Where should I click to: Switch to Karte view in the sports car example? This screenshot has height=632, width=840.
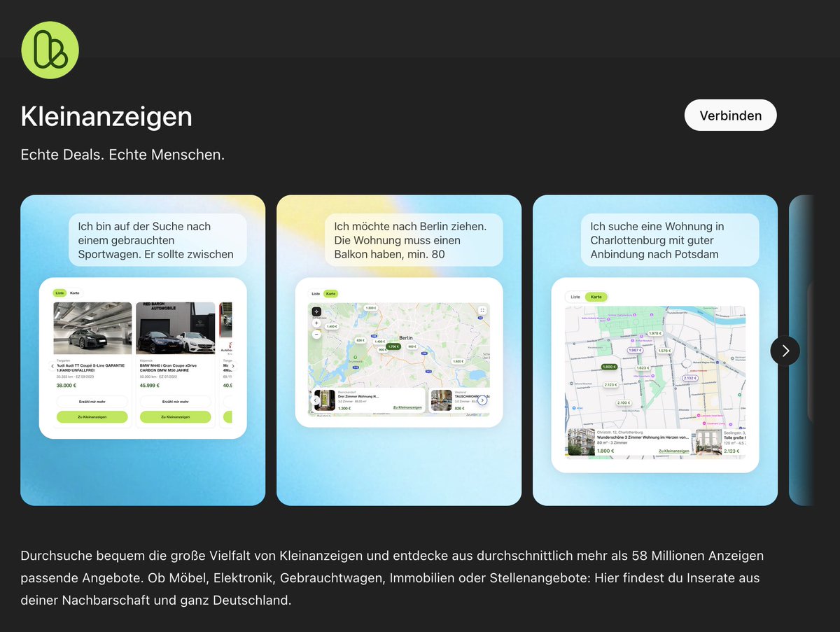pyautogui.click(x=74, y=293)
